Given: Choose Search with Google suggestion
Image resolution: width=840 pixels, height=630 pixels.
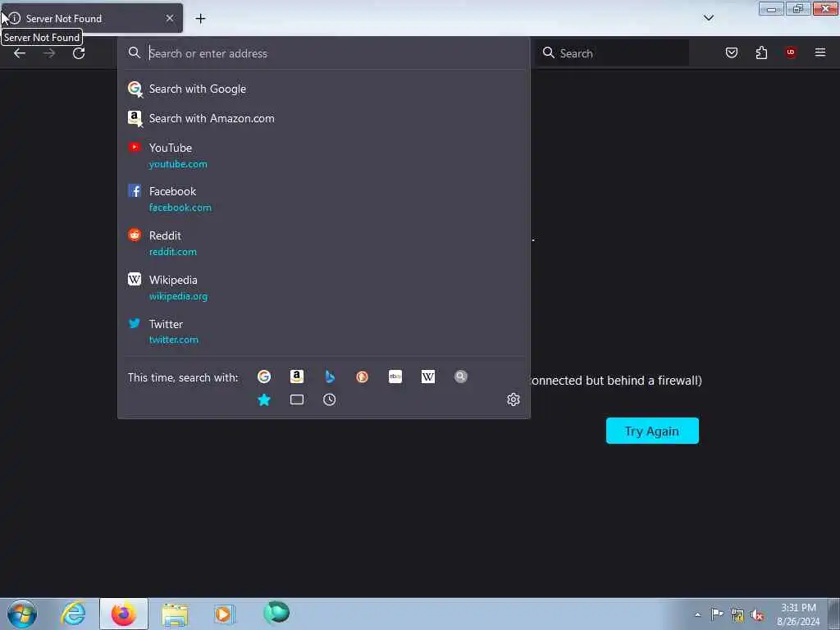Looking at the screenshot, I should pyautogui.click(x=323, y=89).
